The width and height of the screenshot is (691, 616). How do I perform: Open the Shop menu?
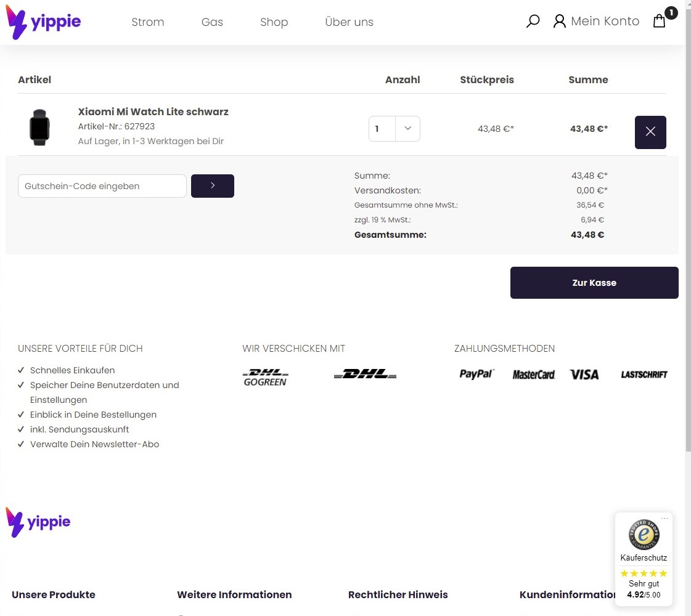tap(274, 22)
